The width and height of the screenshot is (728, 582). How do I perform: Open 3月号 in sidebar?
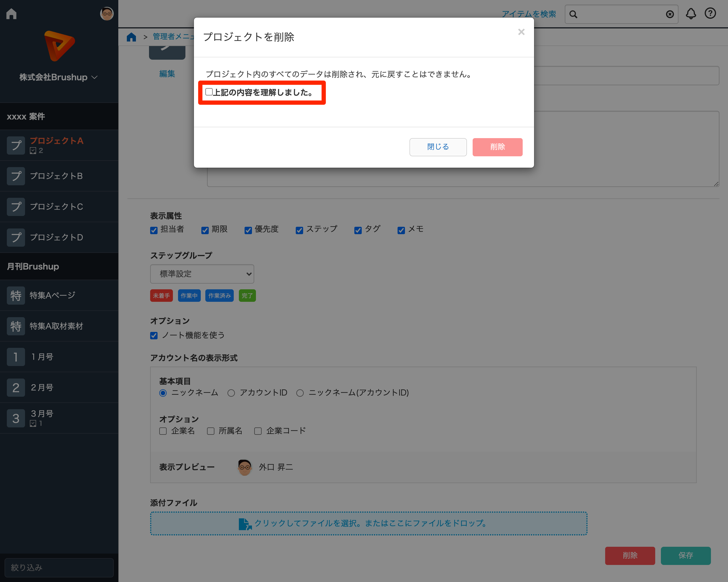[59, 418]
